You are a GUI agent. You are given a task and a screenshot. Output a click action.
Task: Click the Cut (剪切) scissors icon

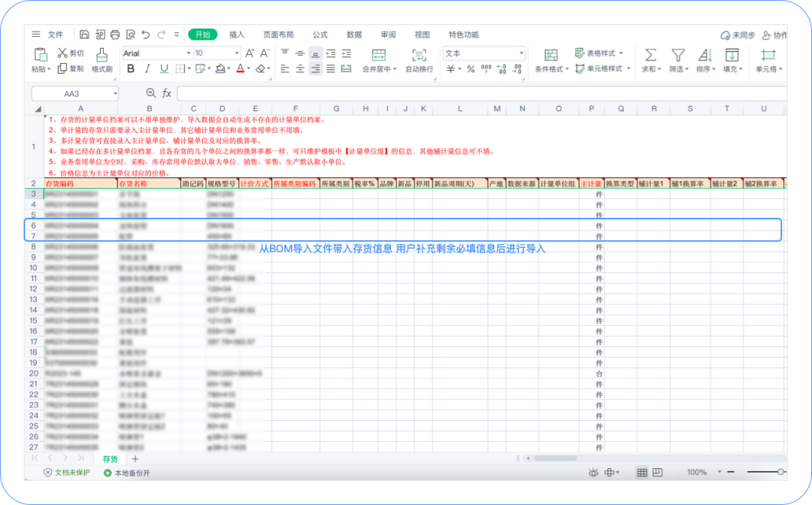(63, 53)
